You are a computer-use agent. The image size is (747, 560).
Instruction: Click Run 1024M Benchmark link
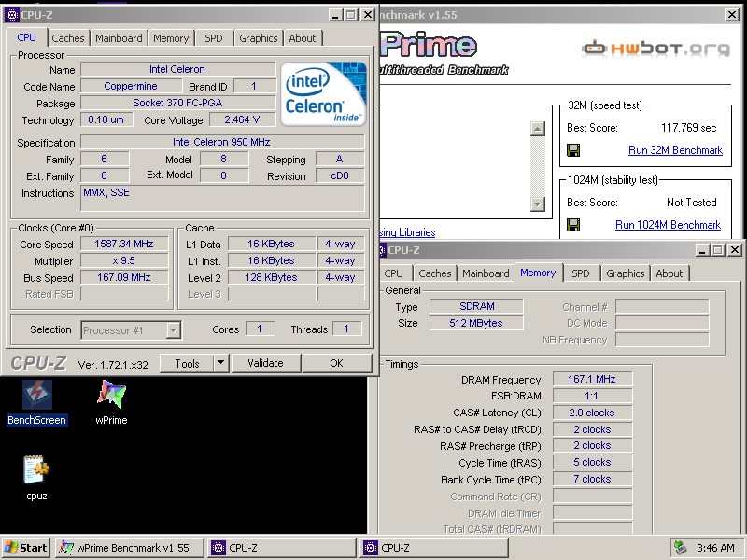(668, 225)
